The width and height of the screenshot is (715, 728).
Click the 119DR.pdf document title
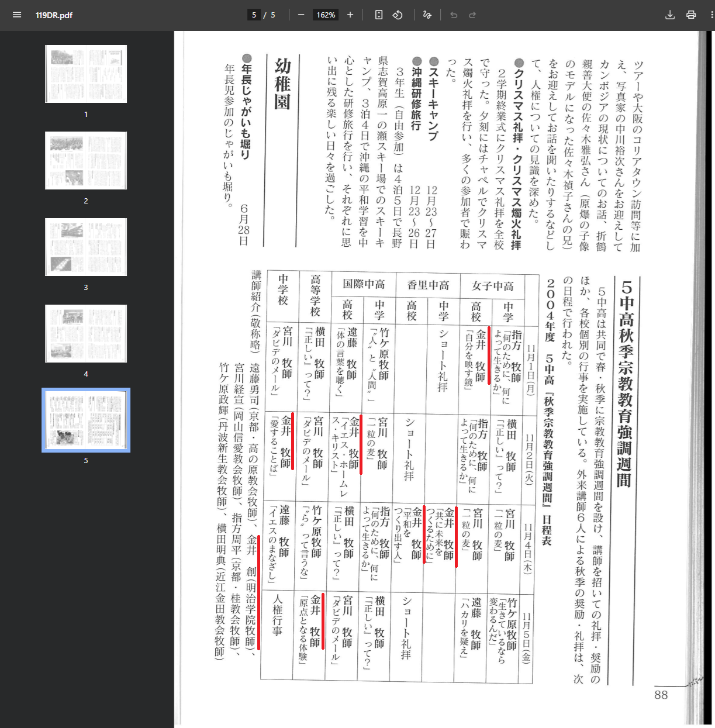click(54, 15)
